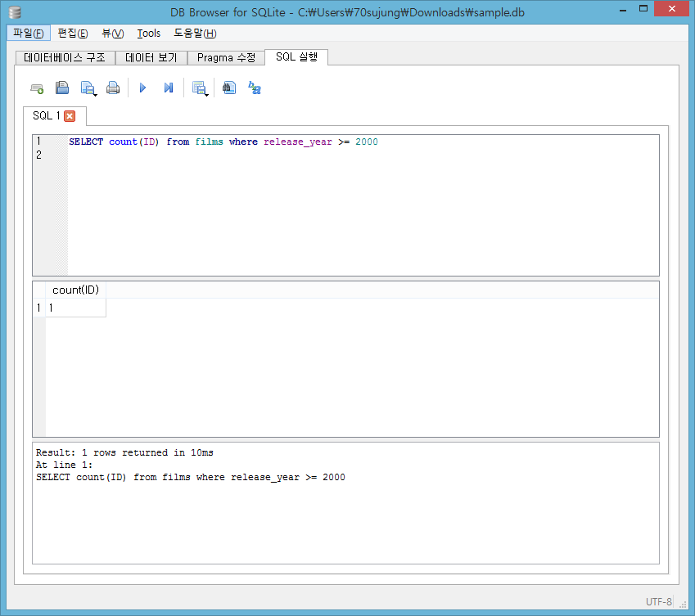695x616 pixels.
Task: Switch to the Pragma 수정 tab
Action: pos(226,57)
